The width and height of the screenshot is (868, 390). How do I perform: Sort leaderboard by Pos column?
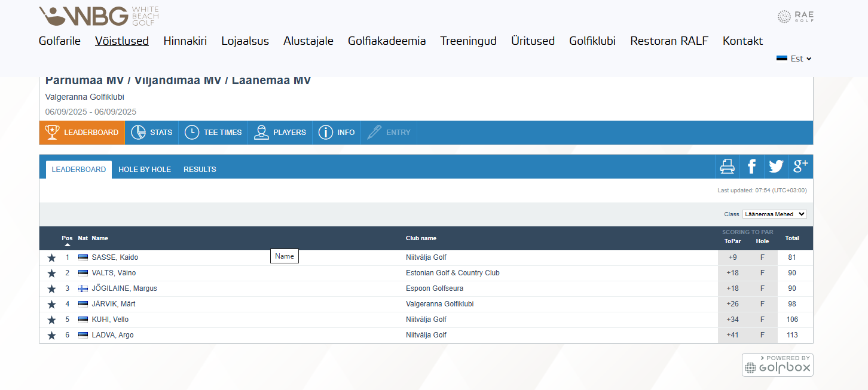pyautogui.click(x=67, y=238)
